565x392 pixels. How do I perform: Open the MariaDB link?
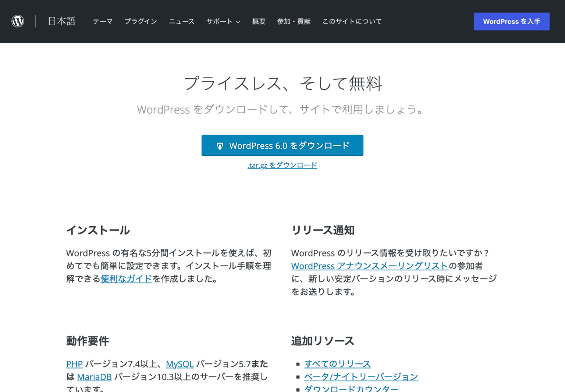coord(94,377)
